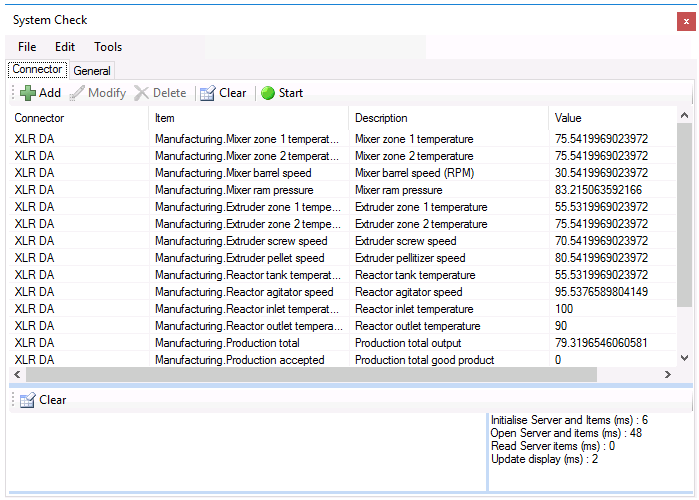The height and width of the screenshot is (500, 699).
Task: Open the File menu
Action: [27, 47]
